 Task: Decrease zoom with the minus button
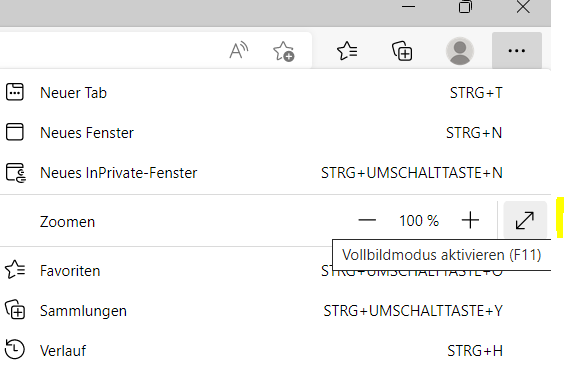point(367,220)
